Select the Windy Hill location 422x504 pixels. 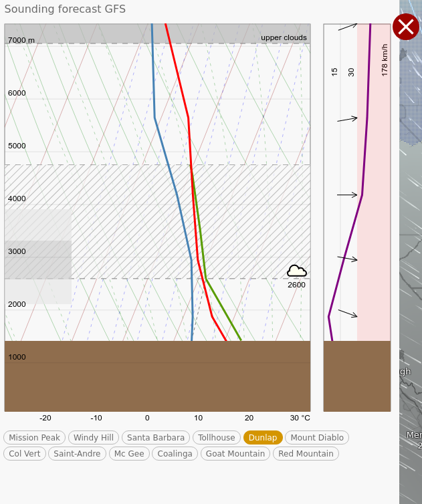(x=94, y=437)
